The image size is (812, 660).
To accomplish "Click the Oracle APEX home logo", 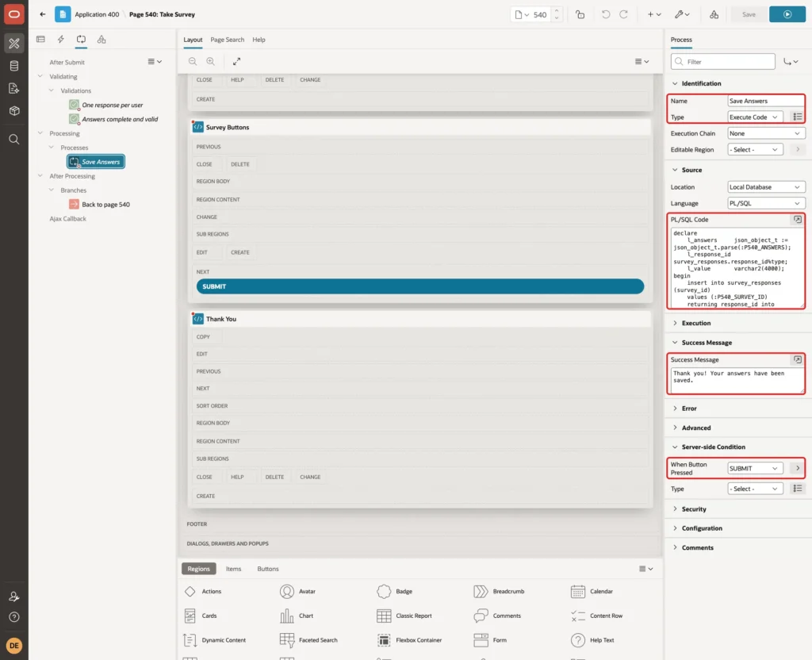I will 14,14.
